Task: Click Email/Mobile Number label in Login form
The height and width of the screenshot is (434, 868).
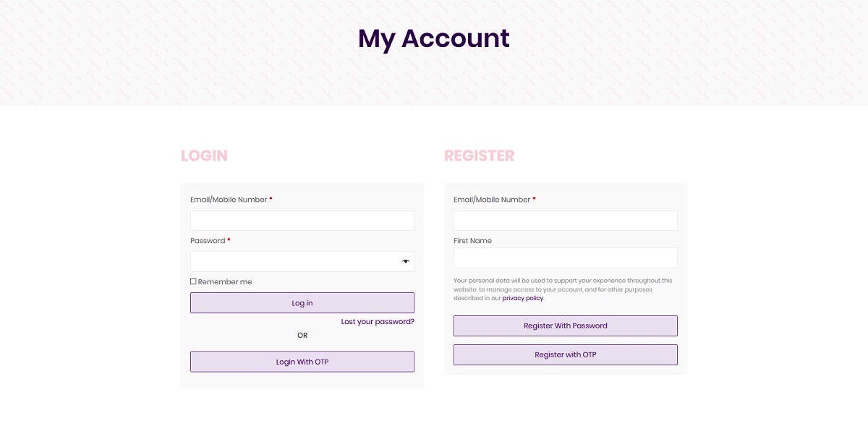Action: click(229, 200)
